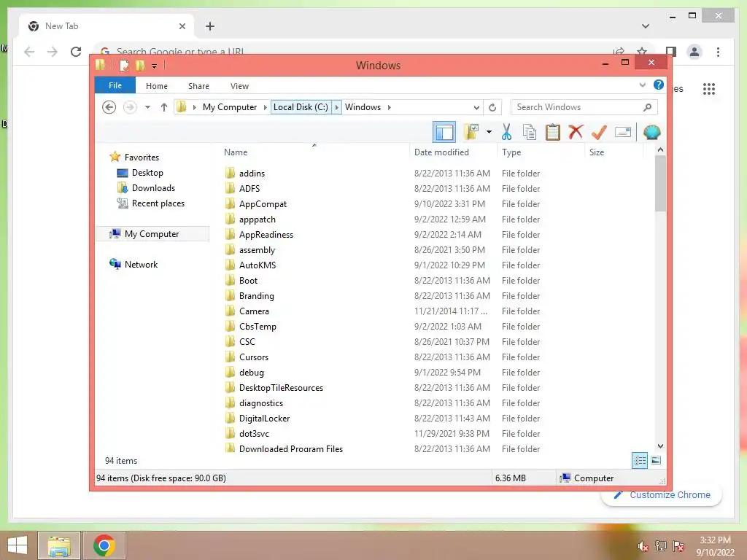Select Downloads under Favorites
The image size is (747, 560).
coord(153,188)
